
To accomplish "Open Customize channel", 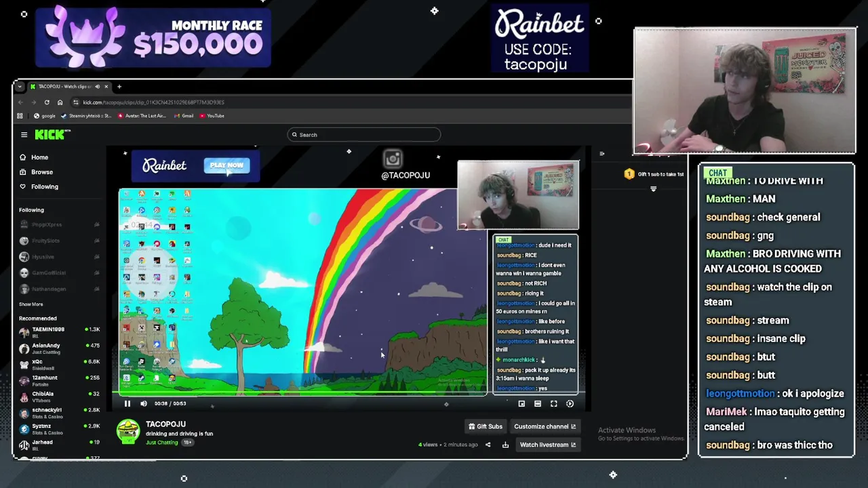I will click(x=545, y=426).
